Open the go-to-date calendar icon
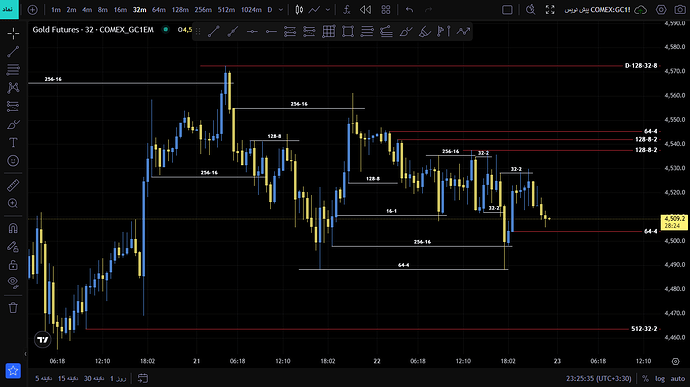The width and height of the screenshot is (690, 387). tap(143, 378)
